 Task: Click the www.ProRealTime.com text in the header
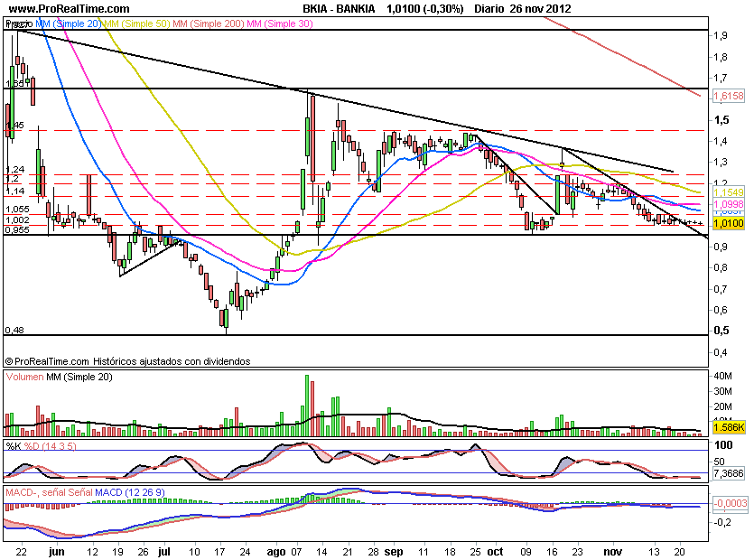tap(70, 9)
